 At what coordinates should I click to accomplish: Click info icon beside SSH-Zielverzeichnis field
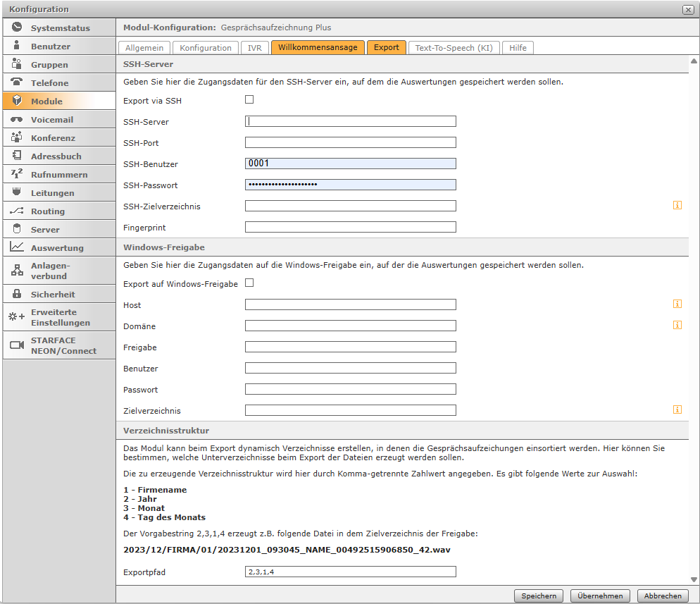tap(677, 206)
